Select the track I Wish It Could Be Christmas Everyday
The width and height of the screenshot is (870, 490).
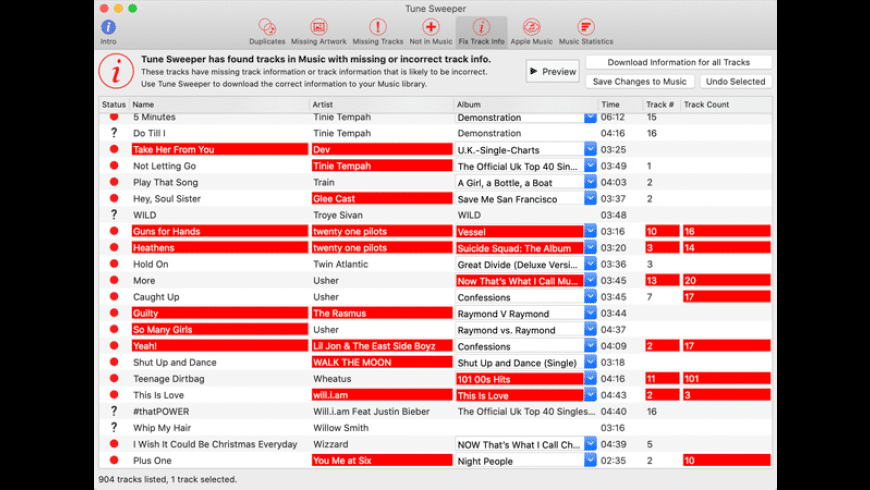(x=215, y=444)
